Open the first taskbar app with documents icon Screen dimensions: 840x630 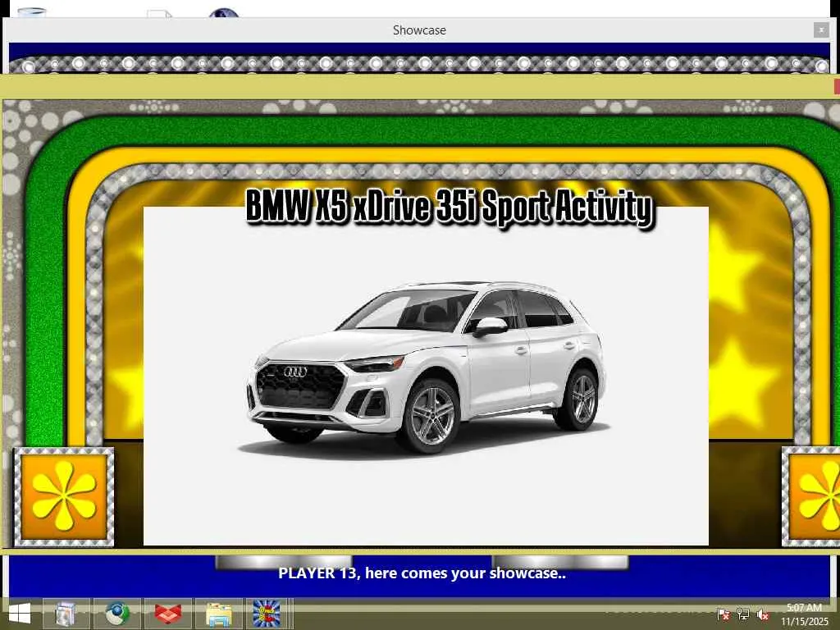[66, 614]
